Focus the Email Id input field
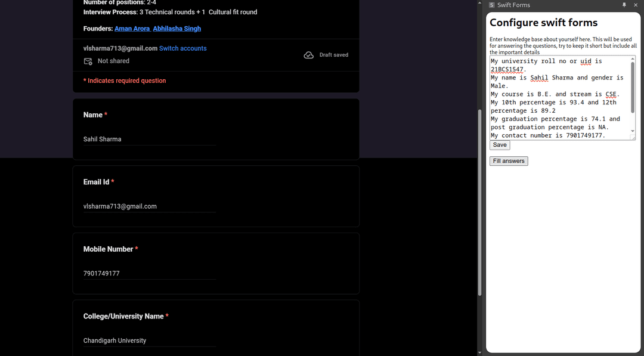 (x=150, y=206)
